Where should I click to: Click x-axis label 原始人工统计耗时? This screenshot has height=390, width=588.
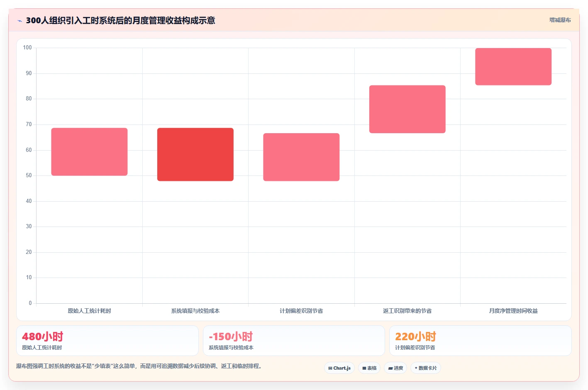[89, 311]
